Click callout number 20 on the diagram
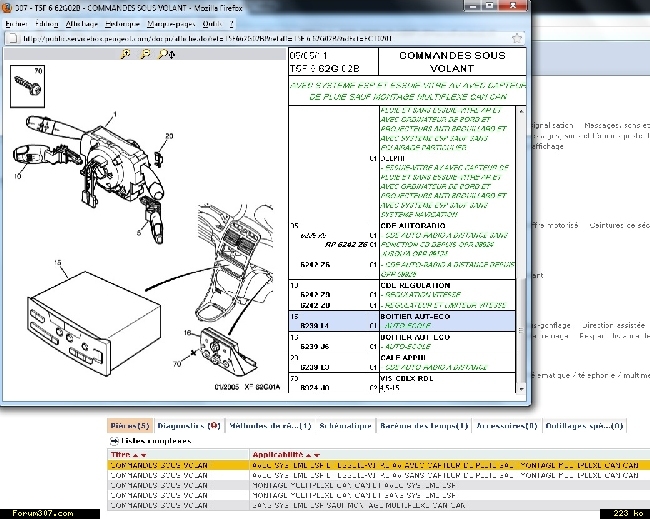The image size is (650, 519). [x=169, y=136]
